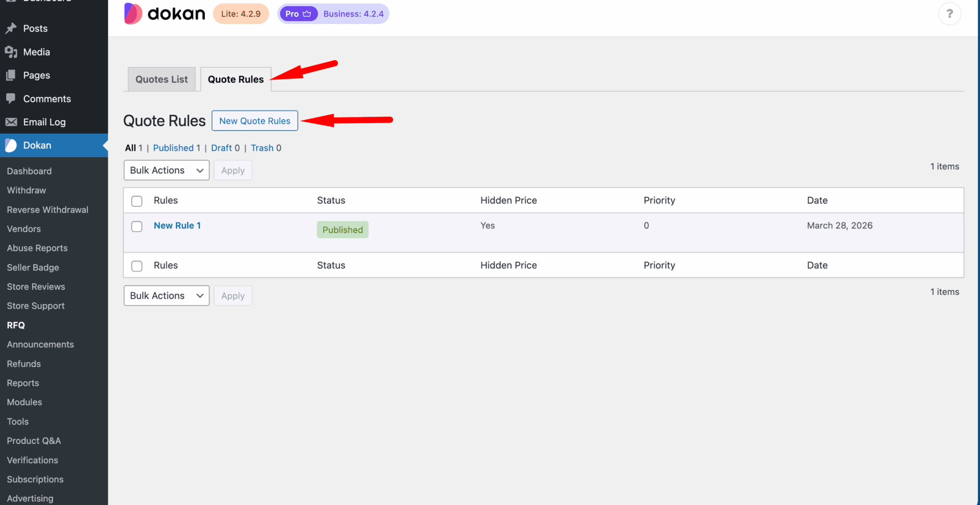
Task: Open the top Bulk Actions dropdown
Action: point(166,170)
